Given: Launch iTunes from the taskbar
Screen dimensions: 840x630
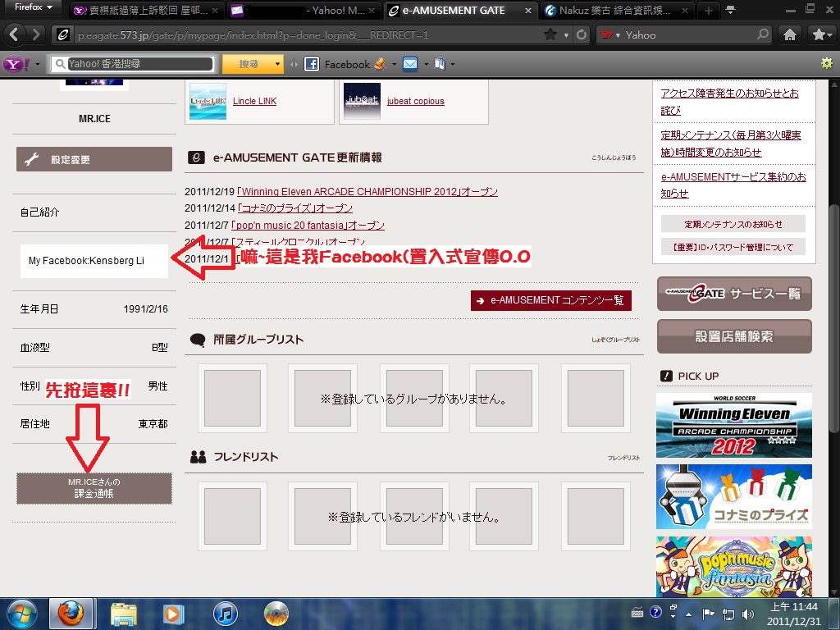Looking at the screenshot, I should click(x=225, y=613).
